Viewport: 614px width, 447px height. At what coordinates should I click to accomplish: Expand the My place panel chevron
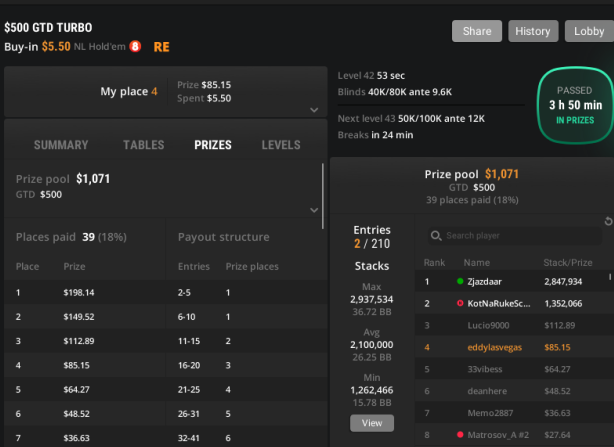(314, 110)
